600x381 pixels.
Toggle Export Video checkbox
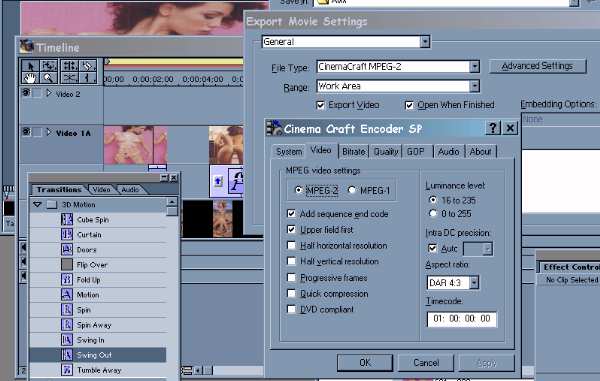click(x=320, y=105)
